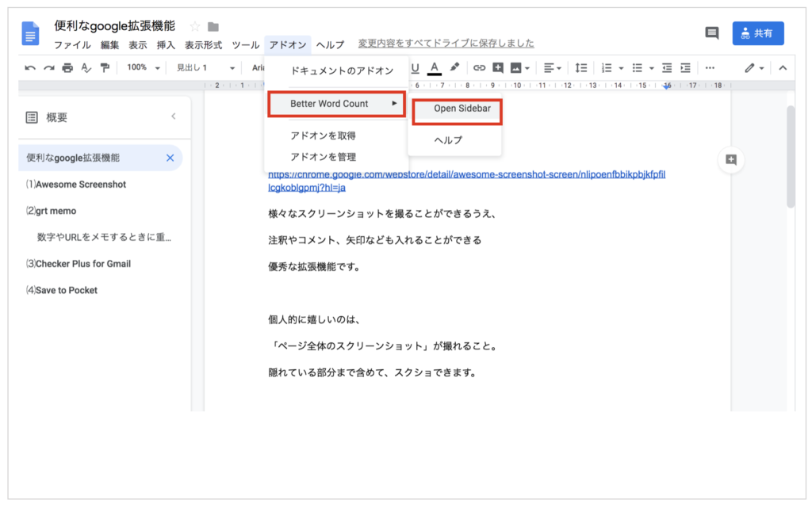Open the zoom 100% dropdown

pos(143,68)
